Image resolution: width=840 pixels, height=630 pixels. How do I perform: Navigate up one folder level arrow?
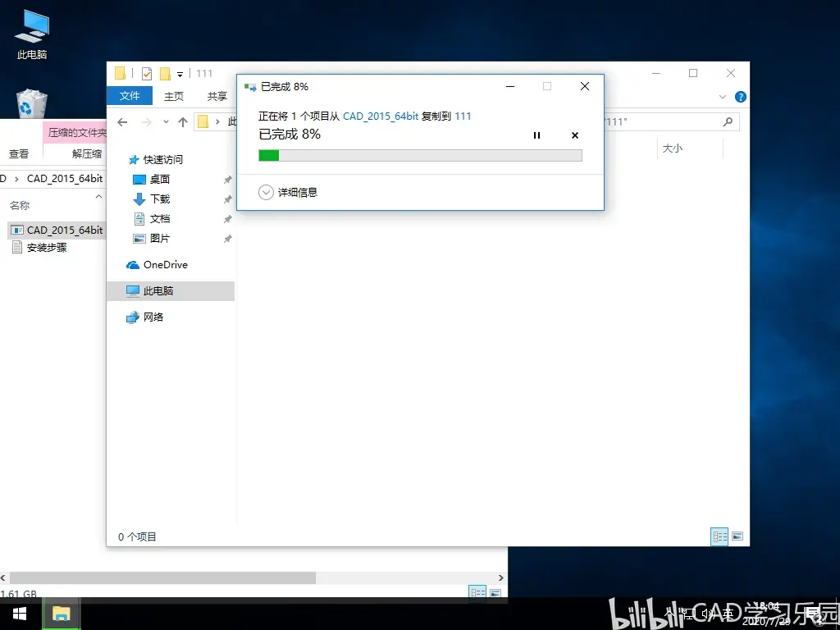(x=183, y=122)
